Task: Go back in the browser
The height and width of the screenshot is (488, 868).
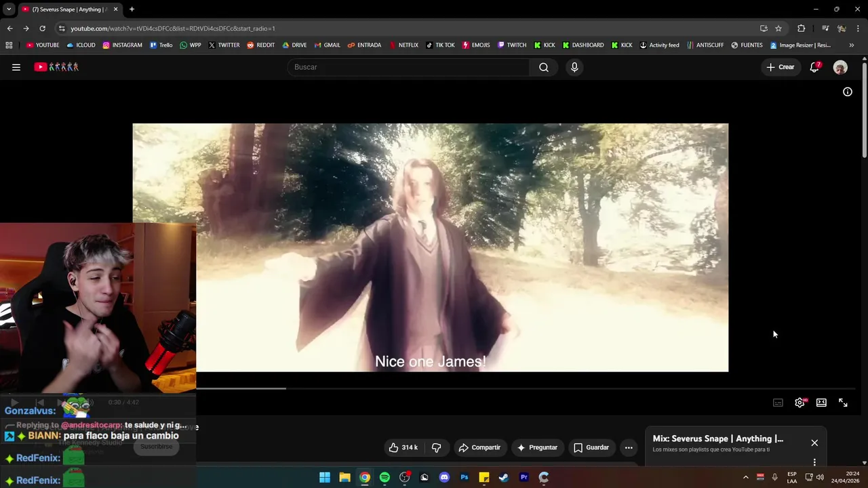Action: point(9,28)
